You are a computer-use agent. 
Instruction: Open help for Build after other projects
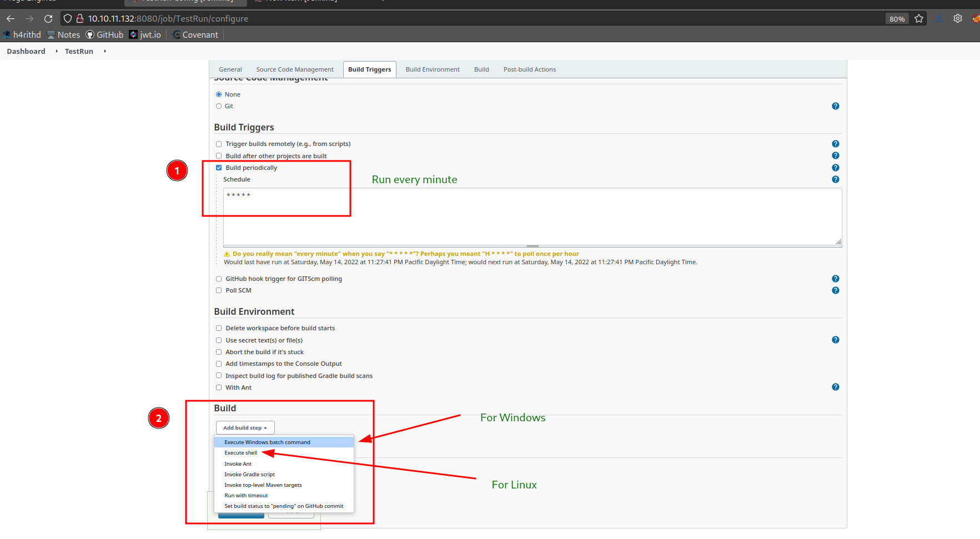(835, 155)
